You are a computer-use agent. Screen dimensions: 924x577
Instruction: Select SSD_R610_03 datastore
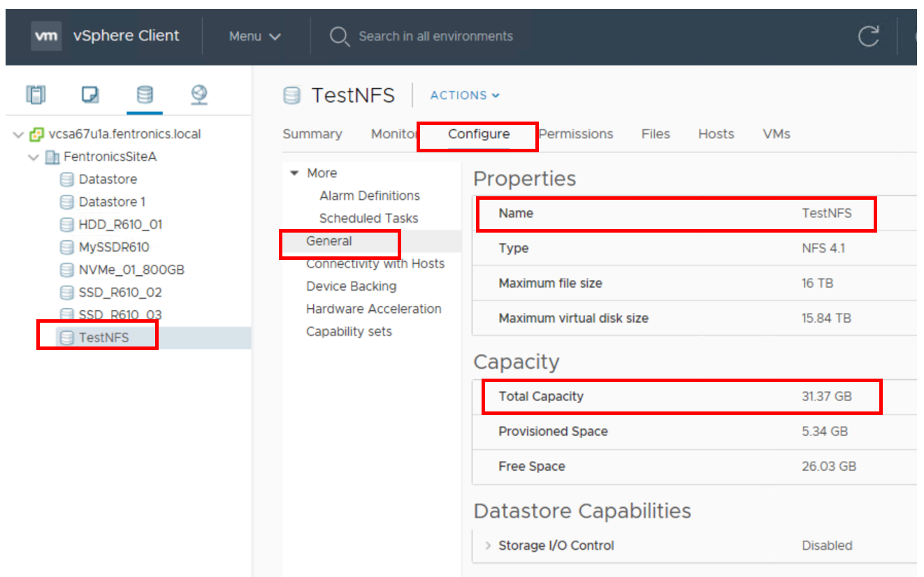120,315
